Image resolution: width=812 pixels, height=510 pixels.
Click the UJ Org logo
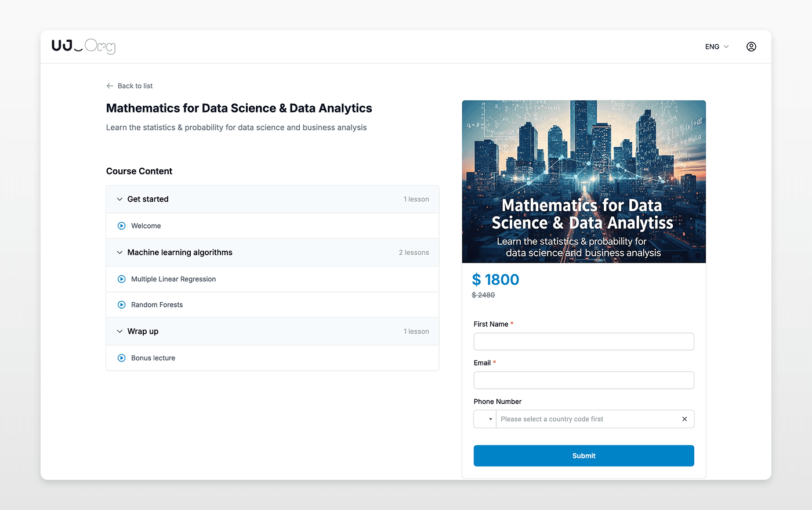(84, 46)
